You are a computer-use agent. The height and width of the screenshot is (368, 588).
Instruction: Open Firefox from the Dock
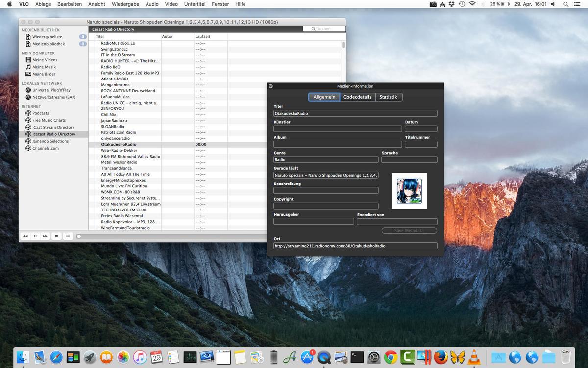point(441,357)
